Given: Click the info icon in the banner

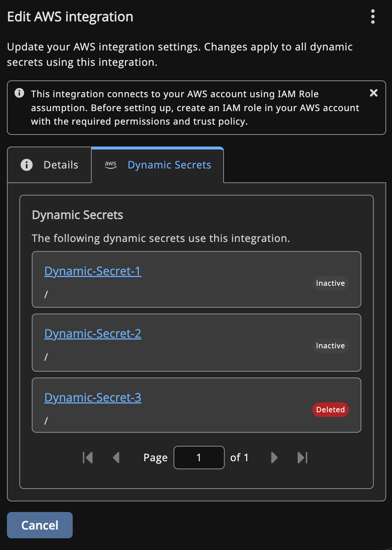Looking at the screenshot, I should (19, 93).
